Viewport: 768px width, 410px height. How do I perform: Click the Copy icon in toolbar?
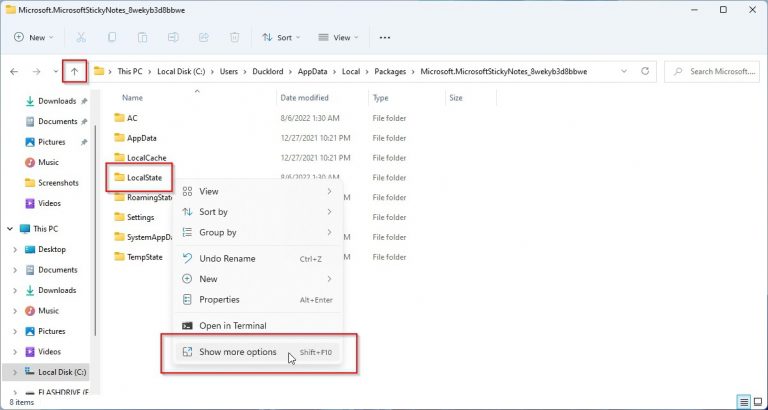(112, 37)
